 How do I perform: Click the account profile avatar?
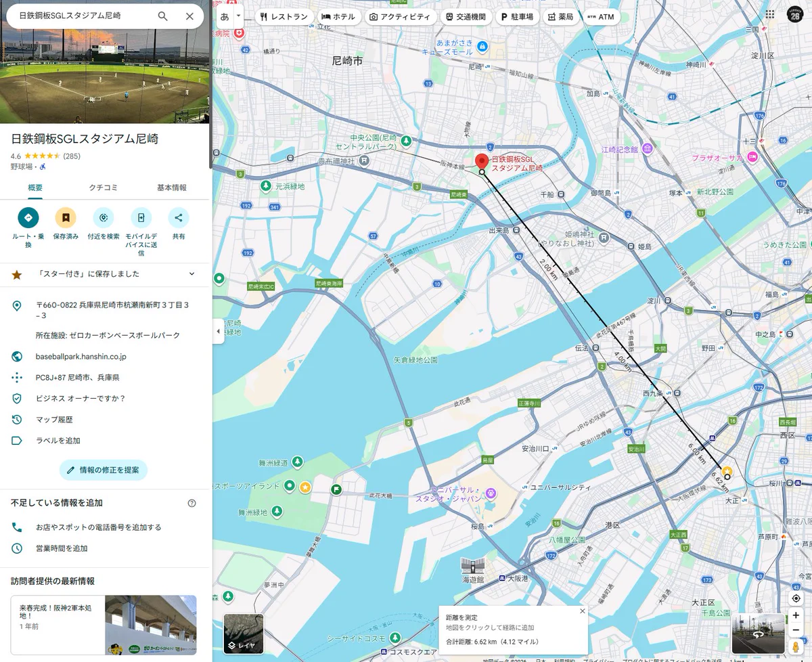point(796,15)
